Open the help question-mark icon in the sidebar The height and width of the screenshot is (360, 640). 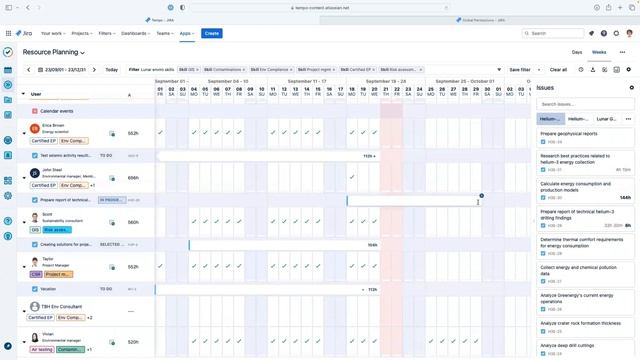[x=8, y=221]
